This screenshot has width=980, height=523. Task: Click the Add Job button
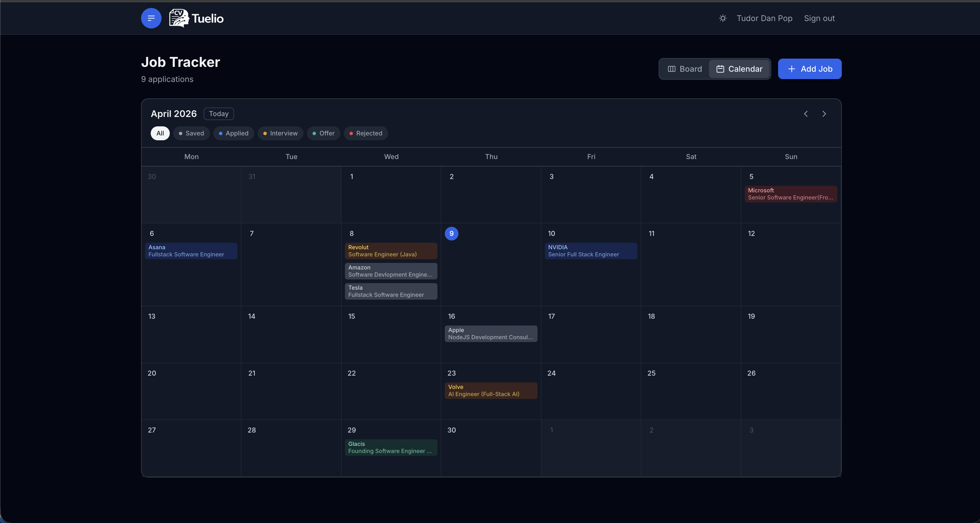click(810, 69)
